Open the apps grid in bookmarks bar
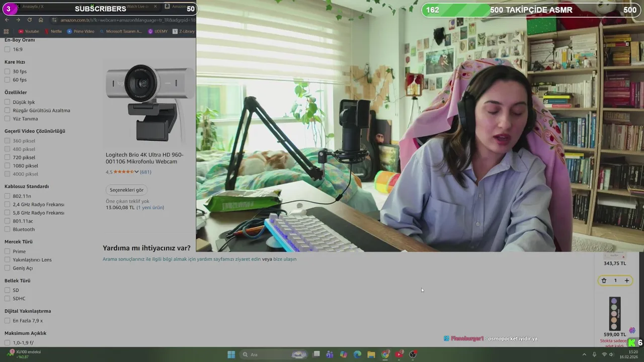 [x=6, y=31]
